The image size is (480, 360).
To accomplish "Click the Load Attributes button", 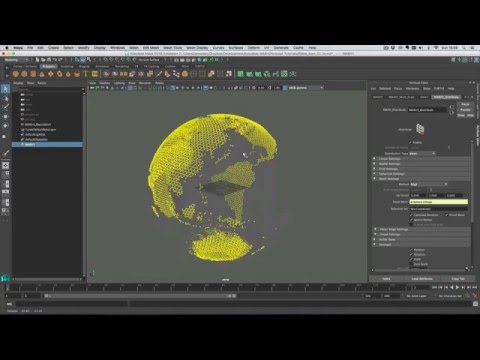I will click(x=422, y=279).
